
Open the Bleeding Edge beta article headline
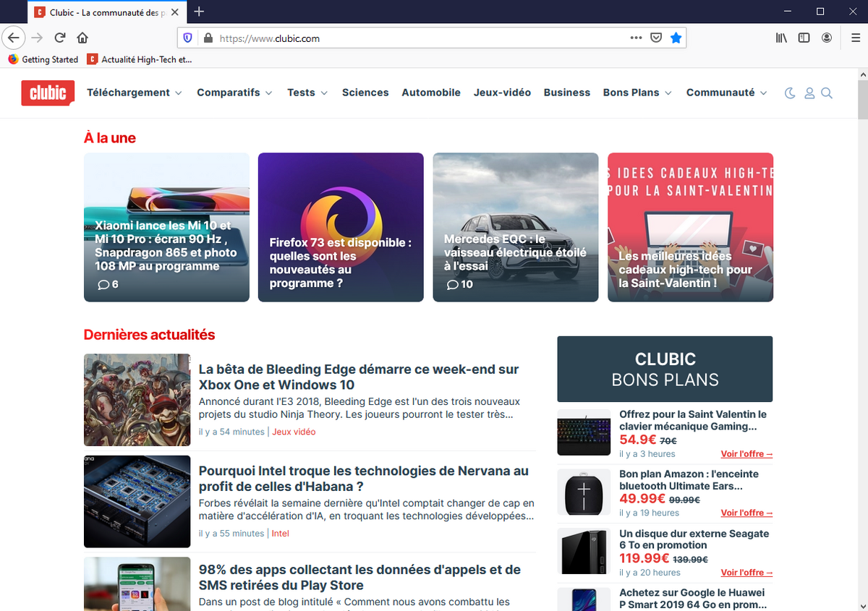[x=359, y=377]
